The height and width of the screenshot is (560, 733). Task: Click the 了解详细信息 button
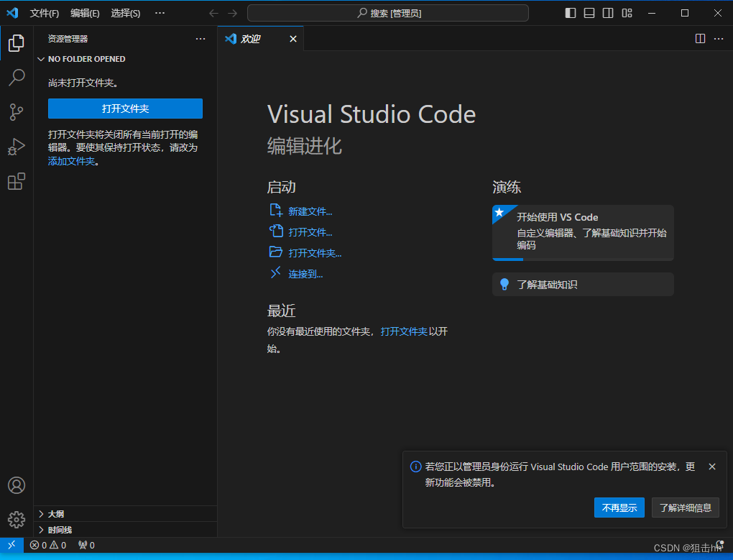click(x=686, y=508)
